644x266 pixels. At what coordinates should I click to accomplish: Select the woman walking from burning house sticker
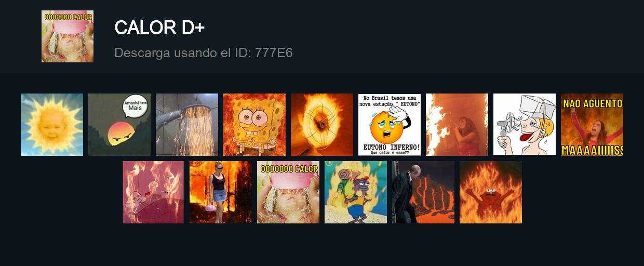[x=221, y=192]
